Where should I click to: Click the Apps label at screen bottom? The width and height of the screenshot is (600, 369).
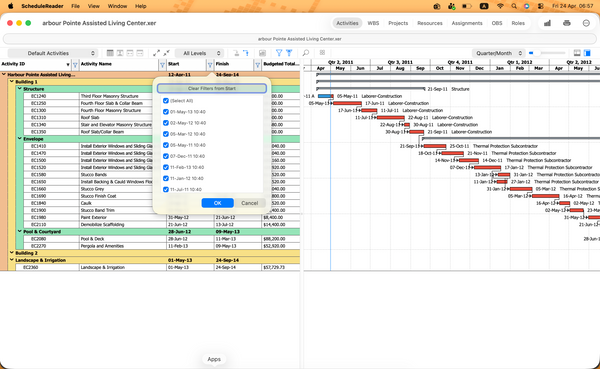(214, 359)
